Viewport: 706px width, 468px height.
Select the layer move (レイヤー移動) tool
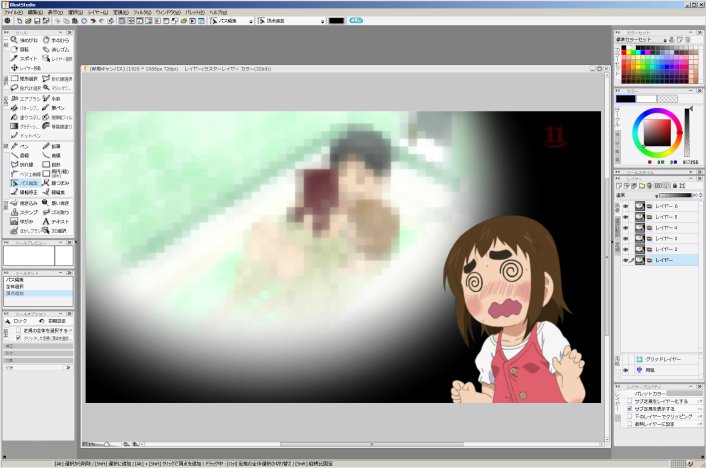coord(26,68)
